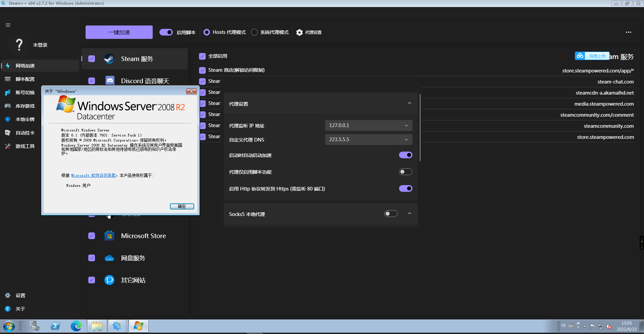The height and width of the screenshot is (334, 644).
Task: Click the Steam 服务 logo icon
Action: point(109,58)
